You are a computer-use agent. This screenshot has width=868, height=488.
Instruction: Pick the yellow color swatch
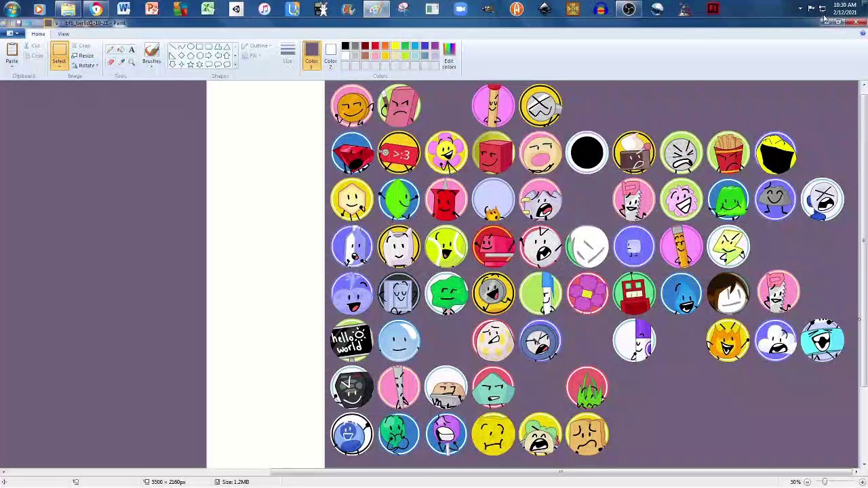coord(395,46)
